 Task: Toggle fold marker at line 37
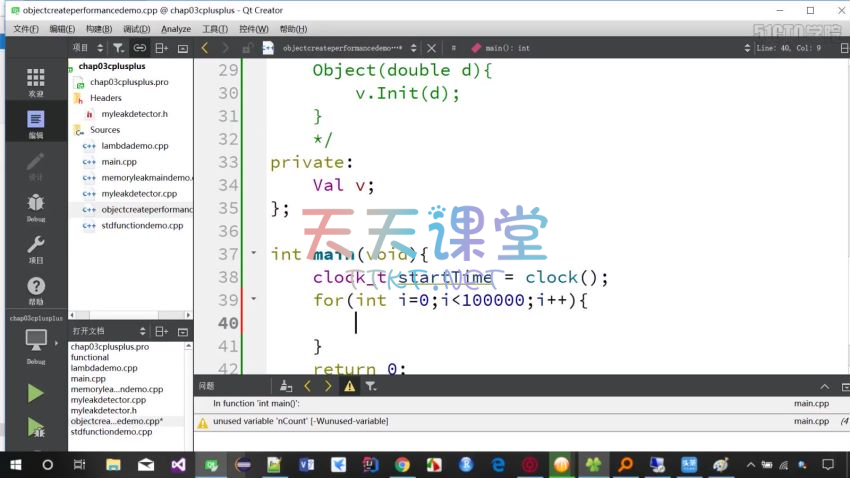(x=254, y=254)
